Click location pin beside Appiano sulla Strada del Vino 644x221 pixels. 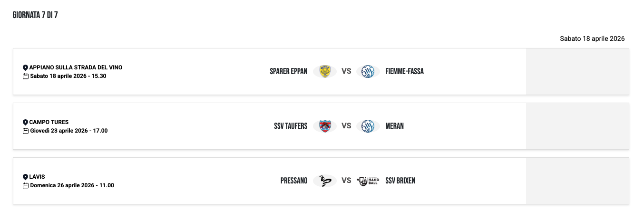click(26, 68)
